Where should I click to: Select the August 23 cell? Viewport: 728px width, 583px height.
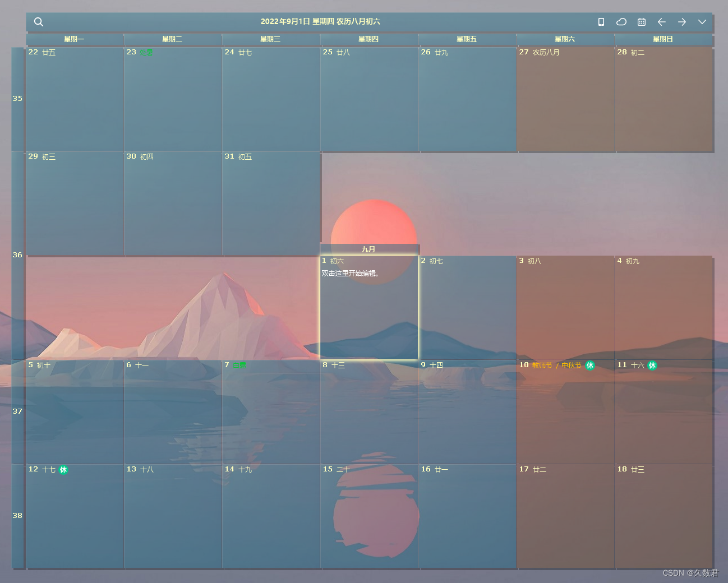click(173, 99)
